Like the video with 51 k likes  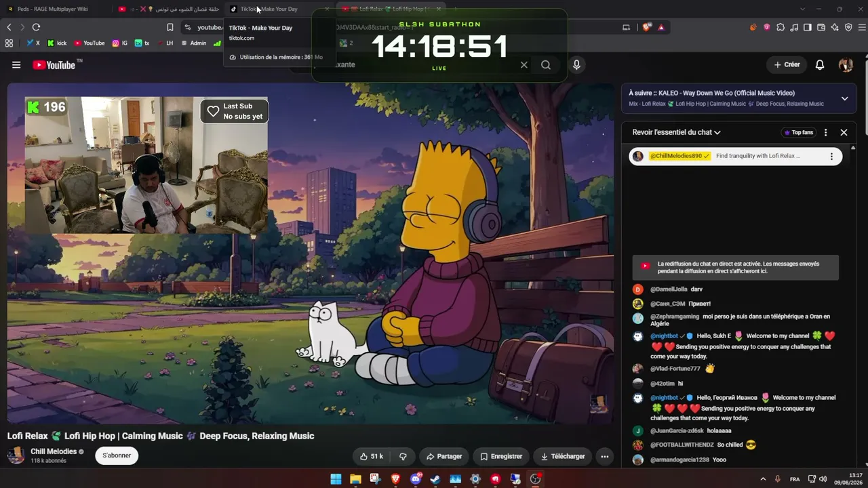[371, 456]
